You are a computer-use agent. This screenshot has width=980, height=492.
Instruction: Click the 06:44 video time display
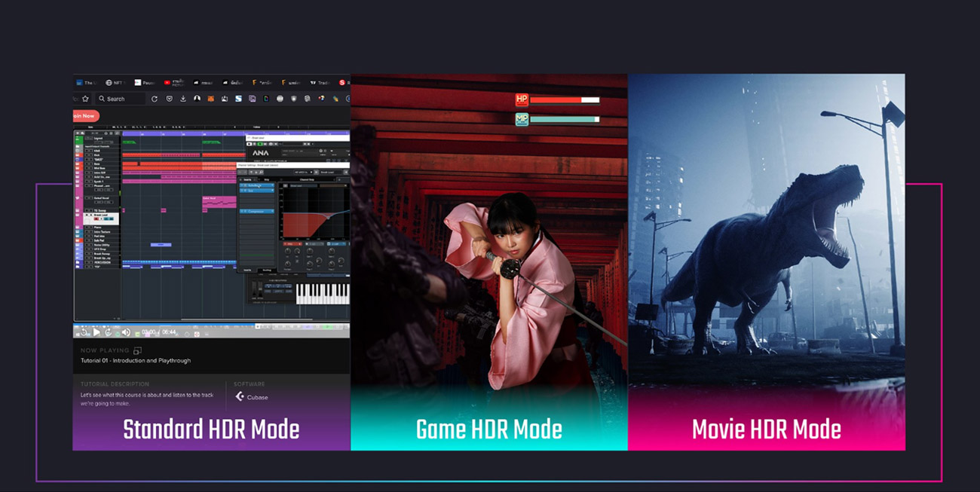[x=169, y=332]
